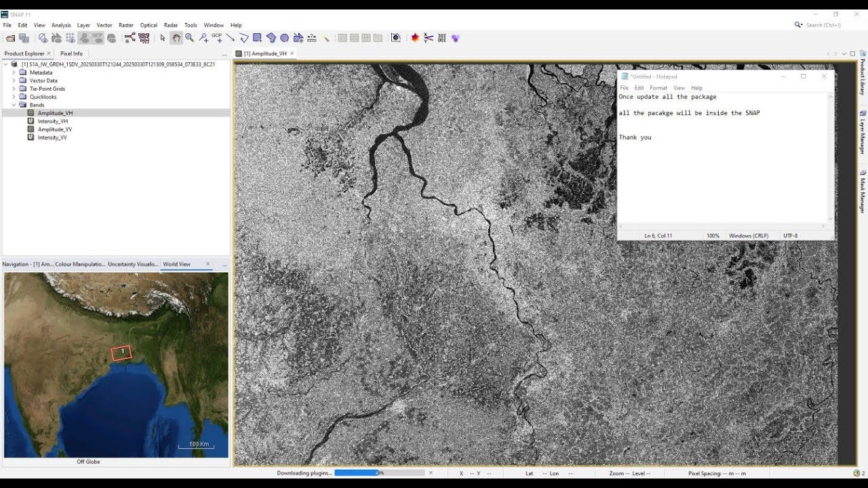868x488 pixels.
Task: Open the Layer Manager side panel
Action: (863, 133)
